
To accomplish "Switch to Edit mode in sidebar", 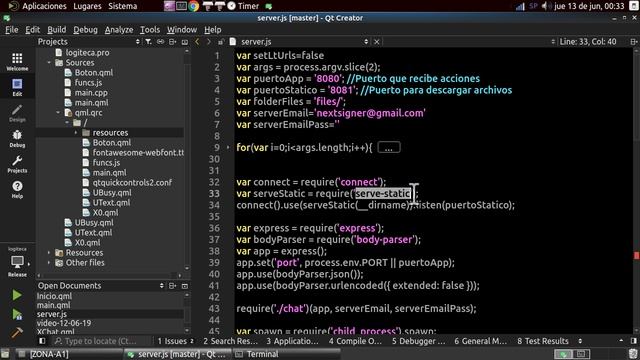I will (17, 87).
